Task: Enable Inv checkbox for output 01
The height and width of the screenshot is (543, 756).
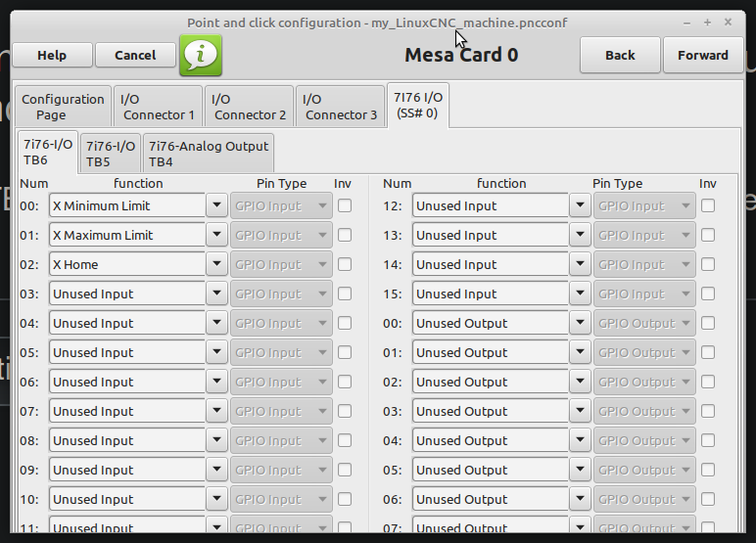Action: tap(708, 352)
